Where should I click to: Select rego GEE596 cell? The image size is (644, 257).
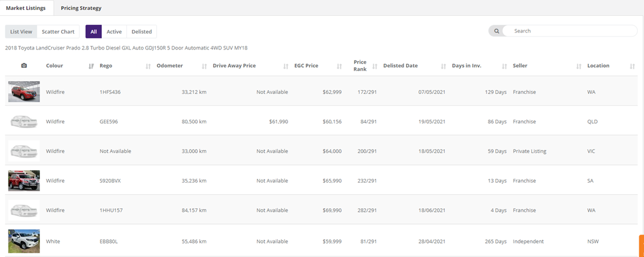click(x=109, y=122)
